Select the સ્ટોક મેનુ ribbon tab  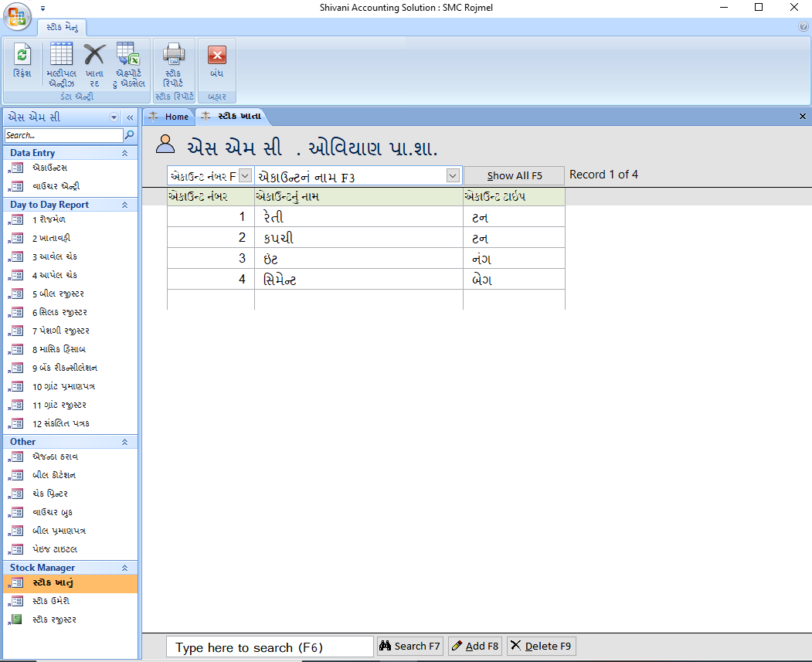click(x=63, y=25)
